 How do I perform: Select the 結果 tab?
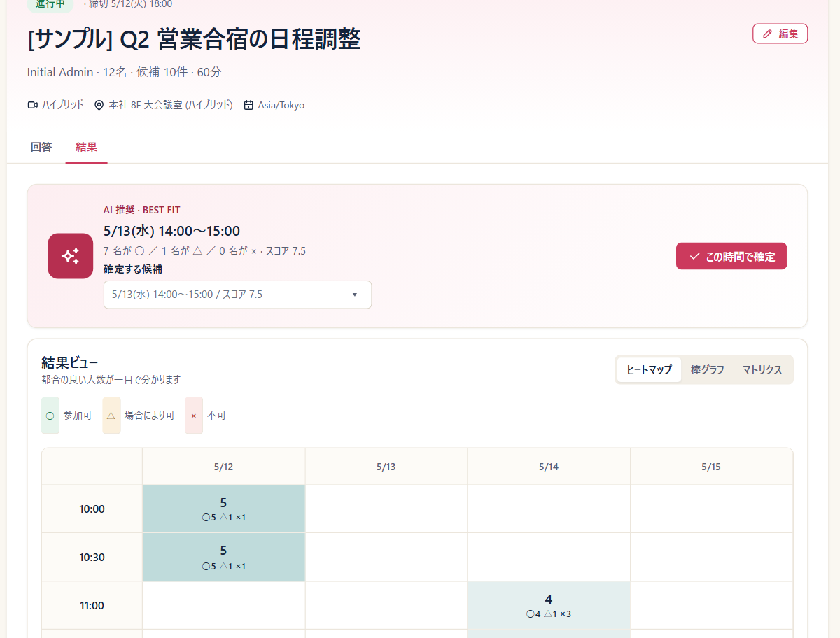point(87,147)
